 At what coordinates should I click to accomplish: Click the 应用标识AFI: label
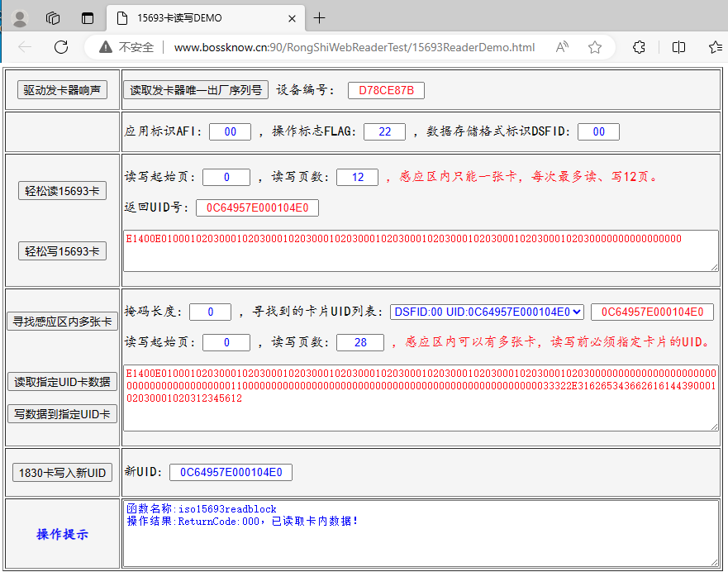pyautogui.click(x=164, y=131)
